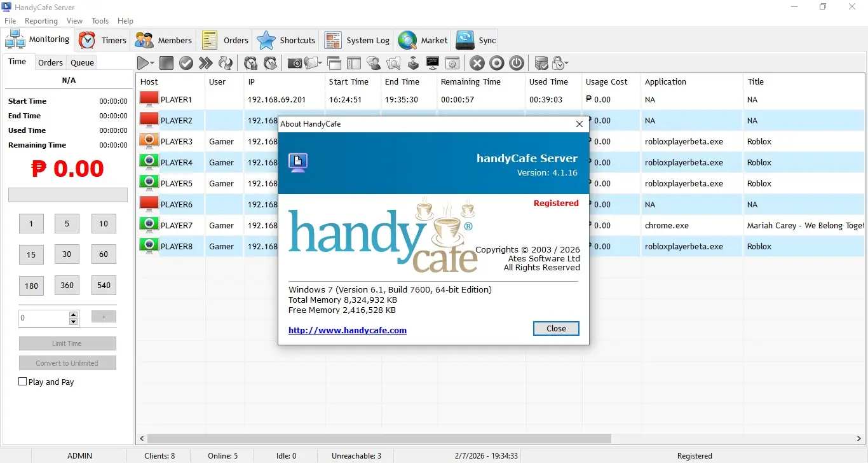
Task: Click the camera screenshot toolbar icon
Action: (x=295, y=63)
